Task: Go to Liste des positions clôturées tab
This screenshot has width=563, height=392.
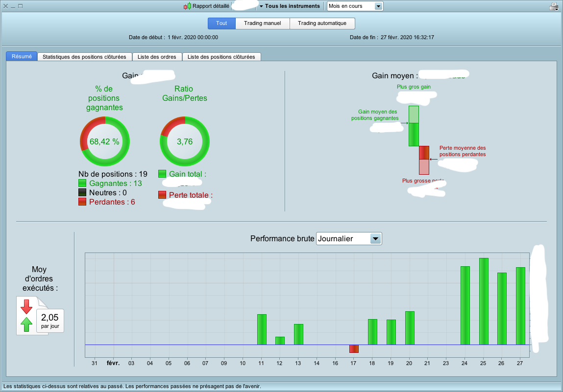Action: [221, 57]
